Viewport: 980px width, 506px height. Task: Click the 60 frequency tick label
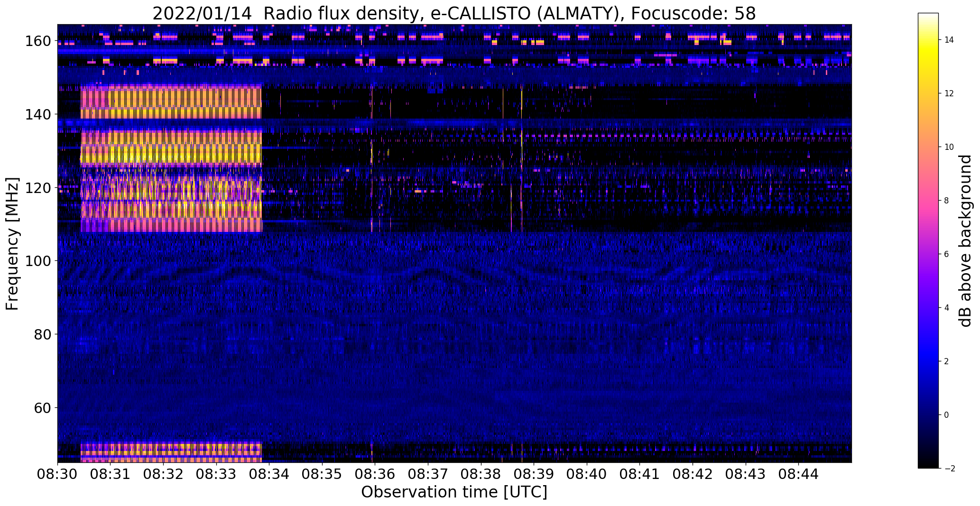(43, 408)
